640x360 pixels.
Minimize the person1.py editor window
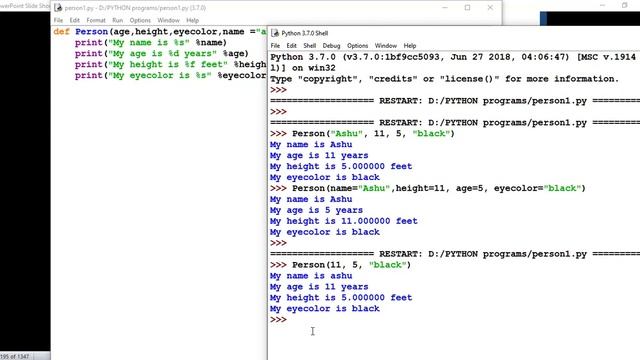445,8
